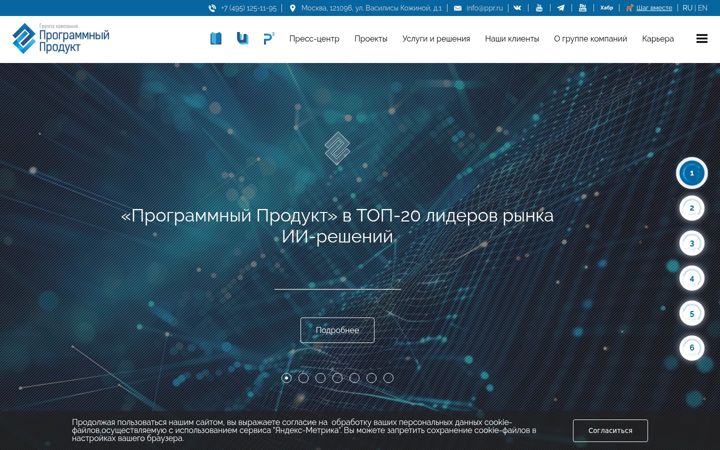Select the first slider dot under Подробнее
The image size is (720, 450).
point(287,378)
